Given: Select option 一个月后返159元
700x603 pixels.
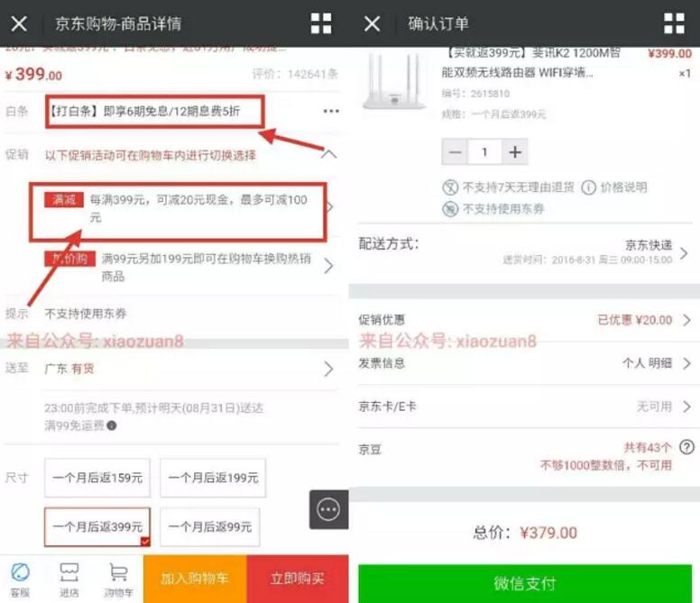Looking at the screenshot, I should point(97,478).
